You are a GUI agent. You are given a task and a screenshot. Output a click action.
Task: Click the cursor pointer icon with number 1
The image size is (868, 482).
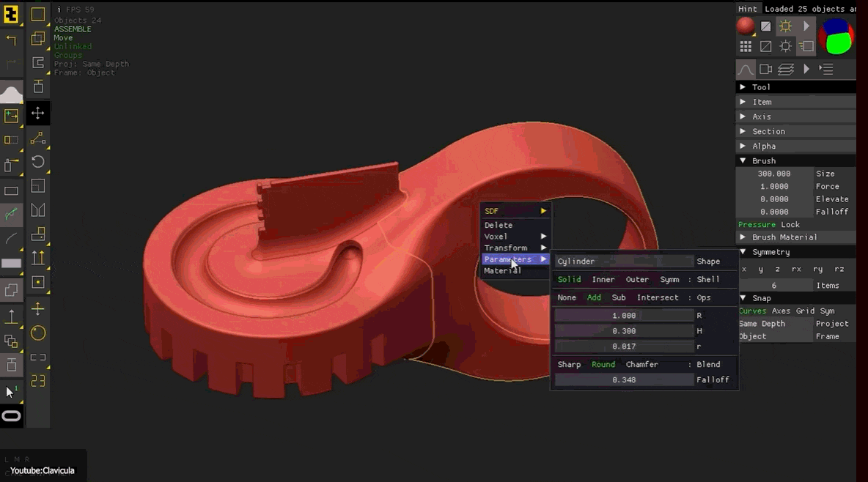pyautogui.click(x=10, y=392)
